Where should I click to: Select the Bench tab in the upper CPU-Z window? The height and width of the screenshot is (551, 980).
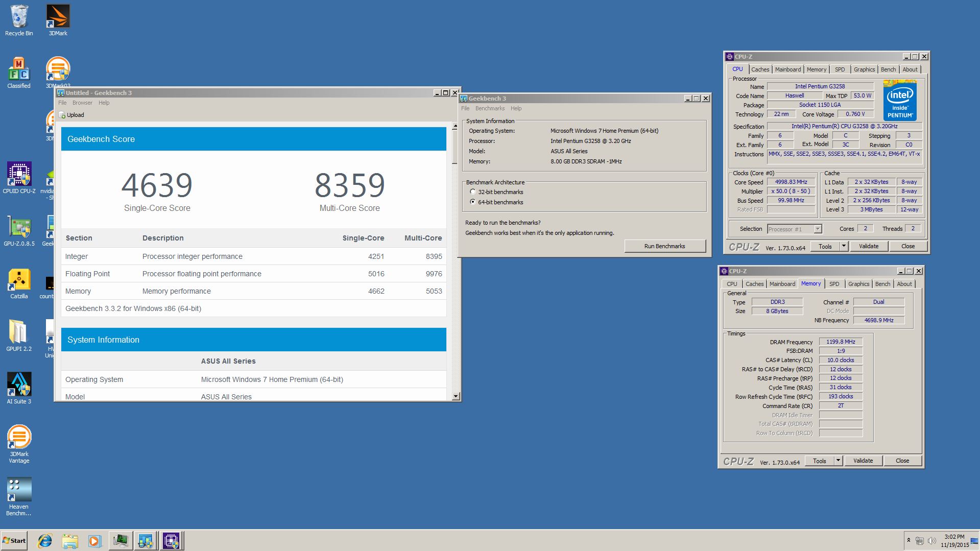[888, 69]
